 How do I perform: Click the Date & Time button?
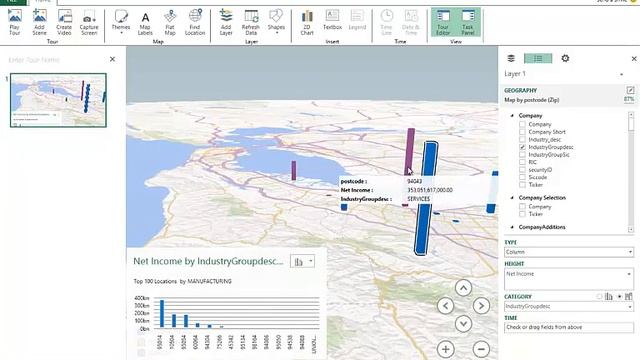click(x=411, y=22)
